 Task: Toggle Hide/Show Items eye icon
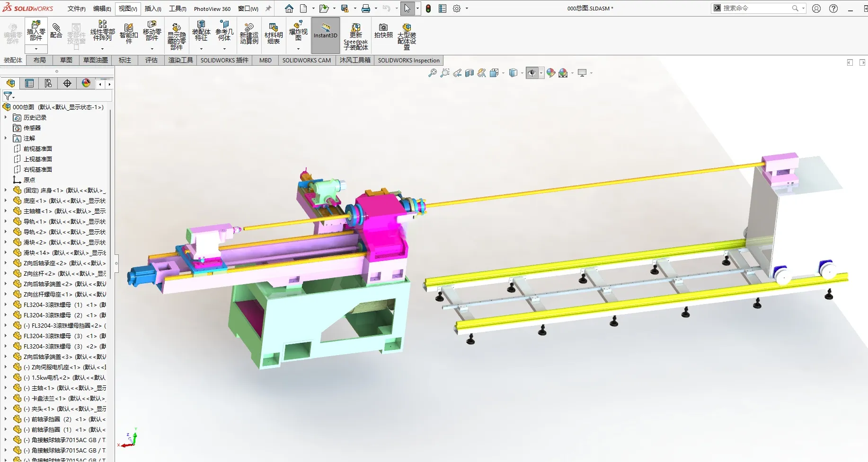(532, 73)
